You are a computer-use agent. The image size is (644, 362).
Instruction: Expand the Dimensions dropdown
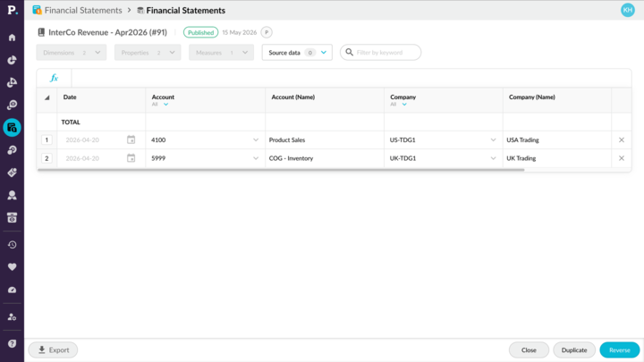[72, 53]
